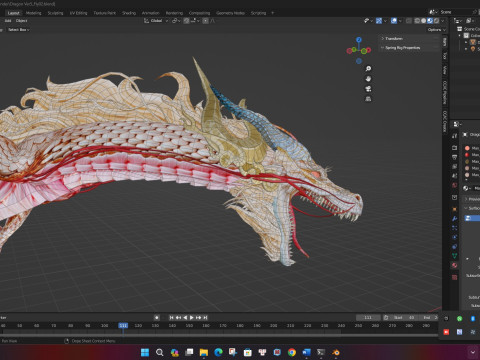Open the Physics properties tab icon
This screenshot has height=360, width=480.
(454, 237)
